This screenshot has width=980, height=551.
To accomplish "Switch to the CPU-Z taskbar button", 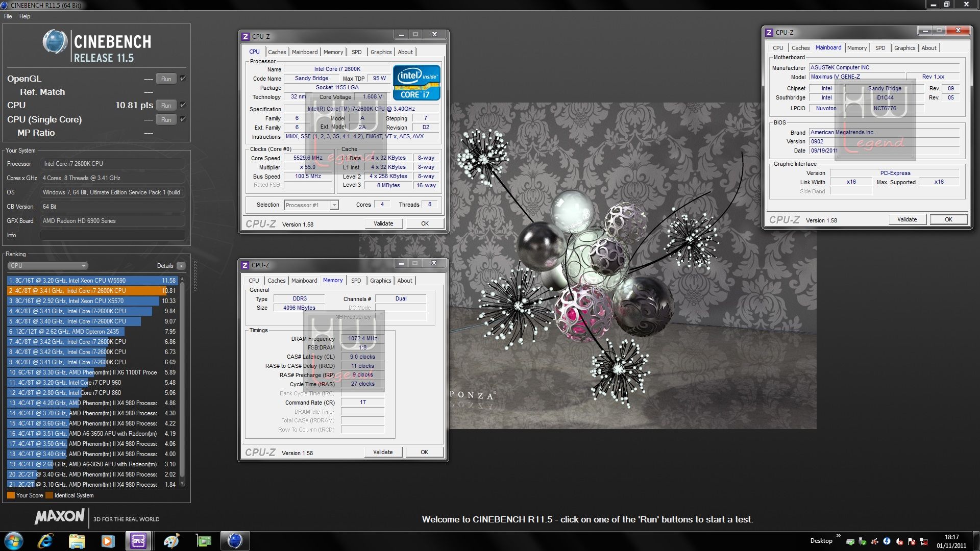I will (138, 541).
